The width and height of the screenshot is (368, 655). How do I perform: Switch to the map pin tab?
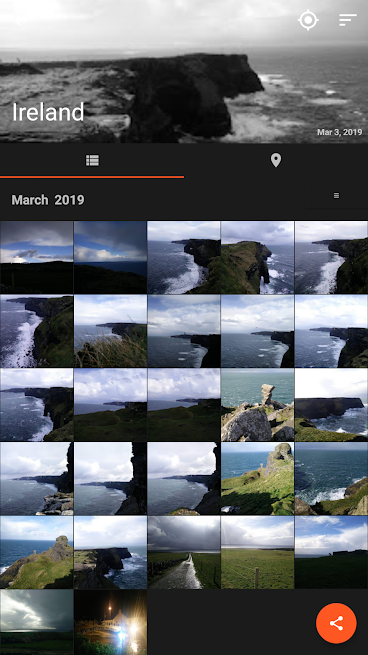[x=276, y=160]
